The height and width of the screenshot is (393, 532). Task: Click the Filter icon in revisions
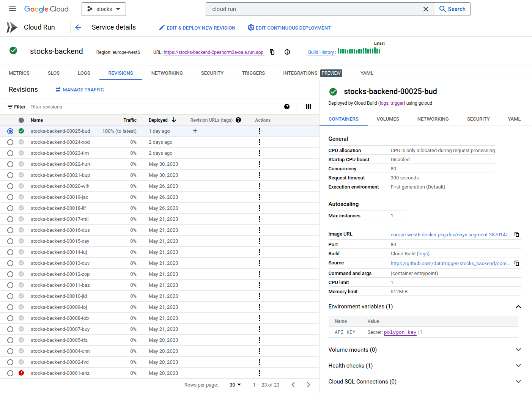[10, 107]
